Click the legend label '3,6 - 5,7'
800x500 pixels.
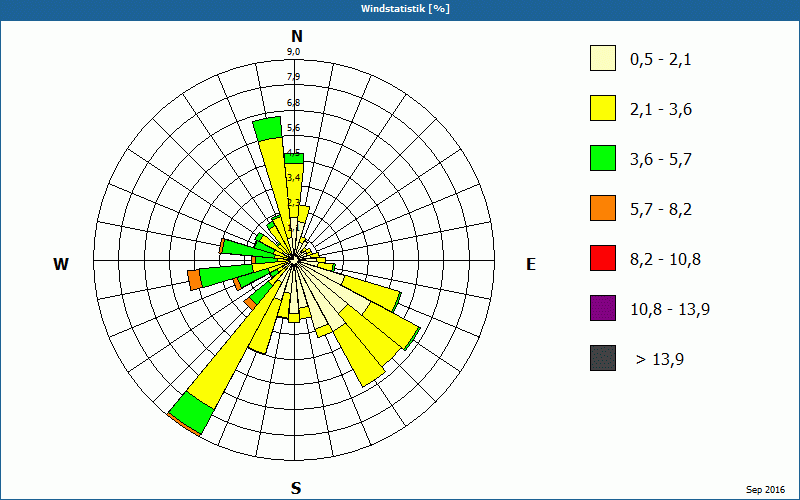[661, 160]
